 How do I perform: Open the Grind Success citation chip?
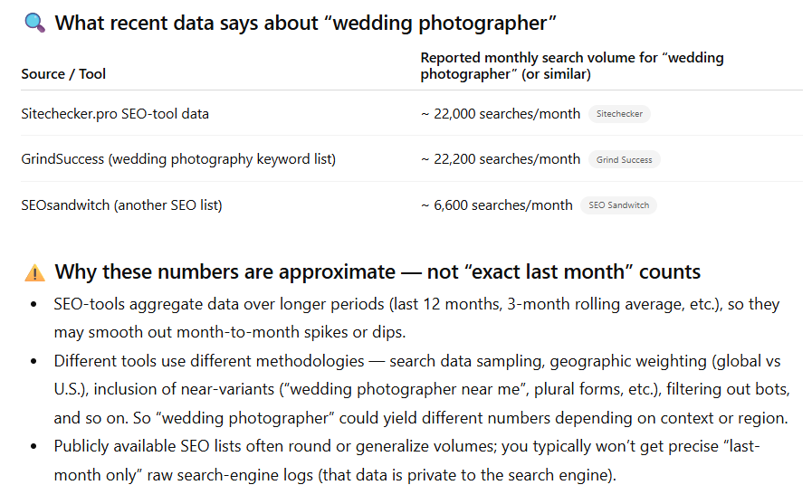(x=624, y=159)
